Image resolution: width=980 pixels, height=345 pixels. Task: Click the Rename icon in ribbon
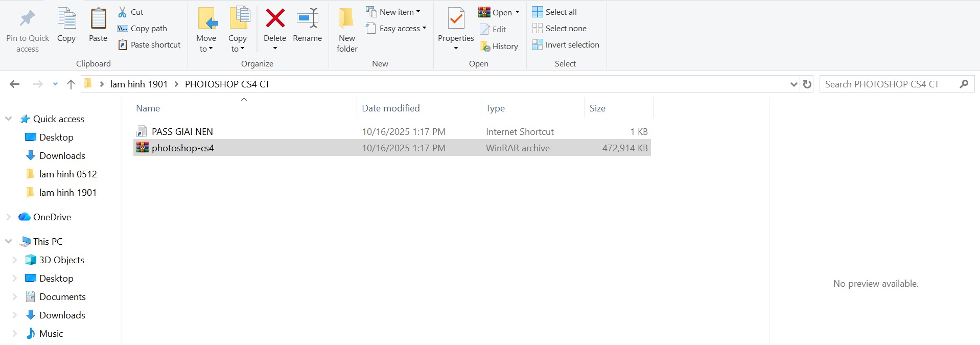tap(307, 19)
